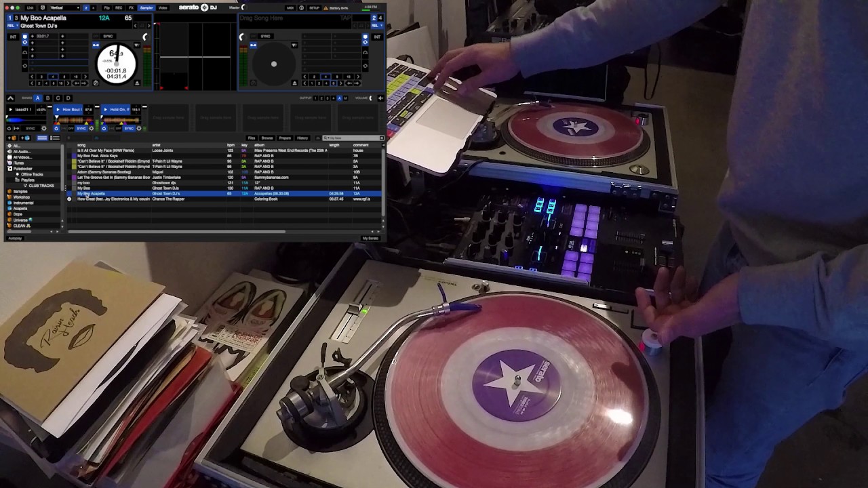Image resolution: width=868 pixels, height=488 pixels.
Task: Play the laser21 sample slot
Action: click(x=11, y=110)
